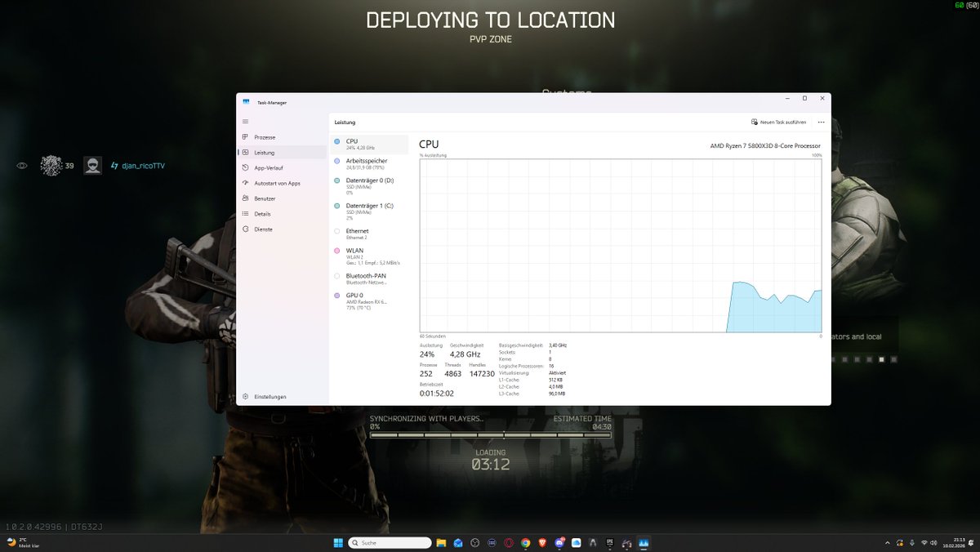Select the WLAN entry
980x552 pixels.
coord(369,256)
